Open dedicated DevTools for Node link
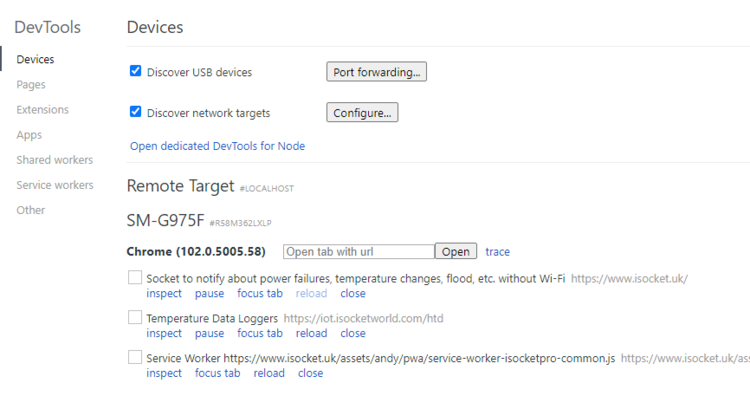Screen dimensions: 750x396 tap(218, 146)
